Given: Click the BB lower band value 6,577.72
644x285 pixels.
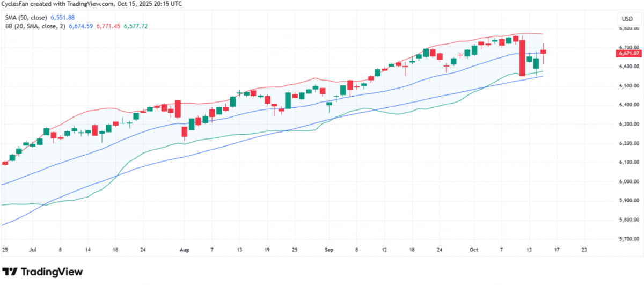Looking at the screenshot, I should pyautogui.click(x=136, y=26).
